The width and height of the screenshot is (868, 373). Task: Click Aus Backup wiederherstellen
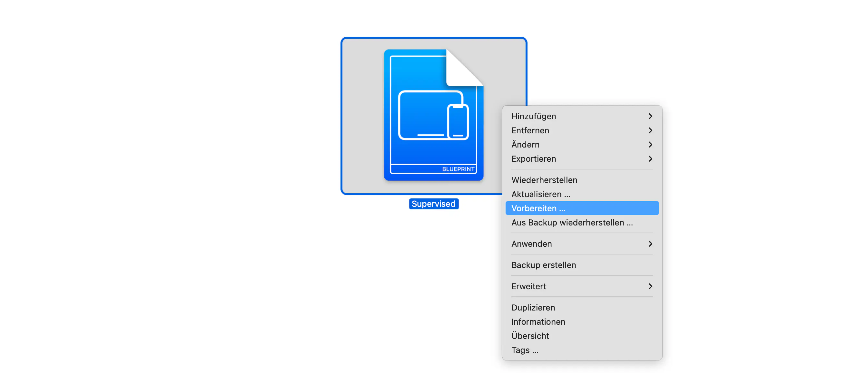(x=572, y=223)
